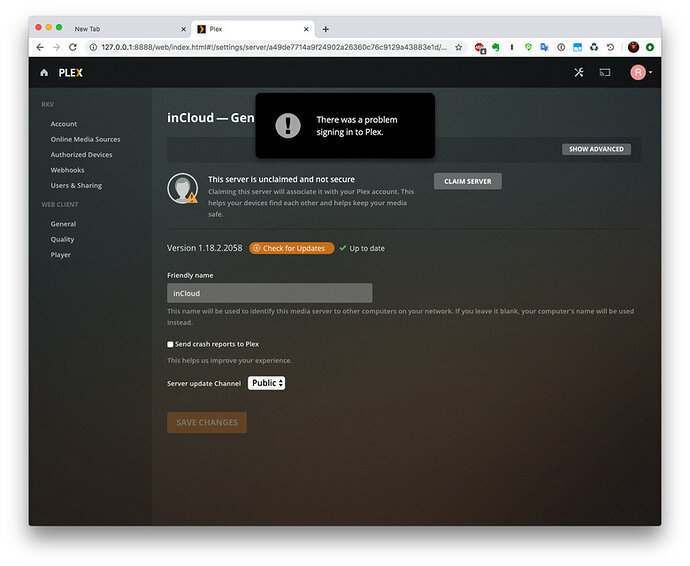
Task: Click the Show Advanced button
Action: click(596, 149)
